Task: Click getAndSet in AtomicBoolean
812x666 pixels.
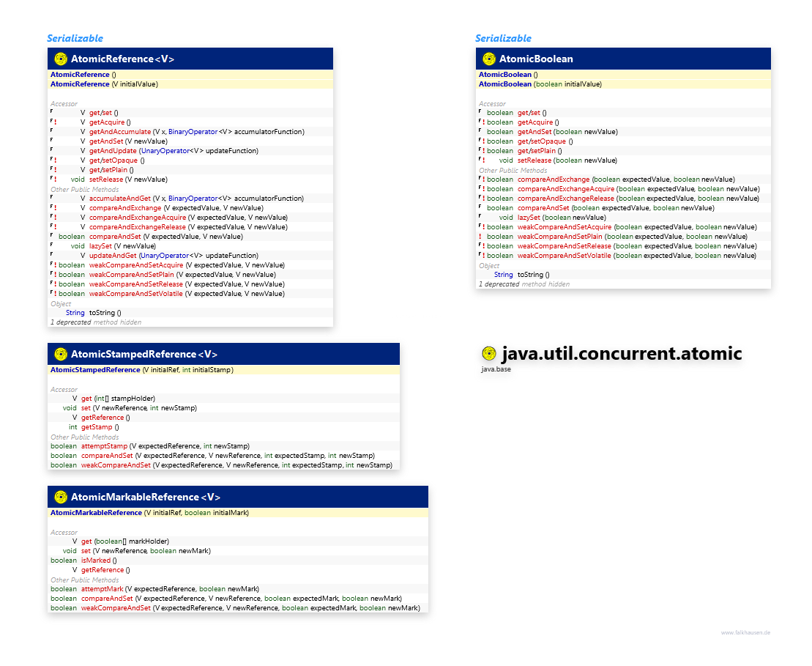Action: tap(534, 132)
